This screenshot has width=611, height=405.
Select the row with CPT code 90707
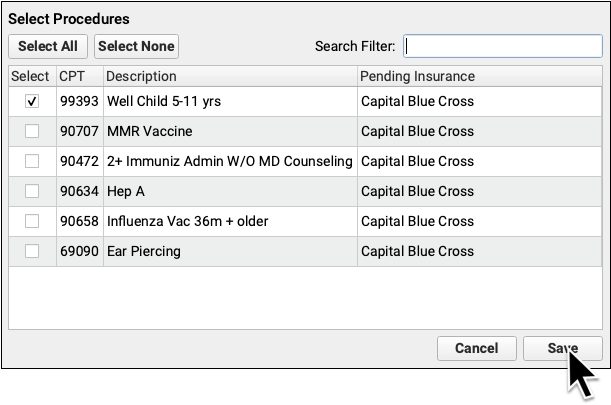pyautogui.click(x=78, y=131)
